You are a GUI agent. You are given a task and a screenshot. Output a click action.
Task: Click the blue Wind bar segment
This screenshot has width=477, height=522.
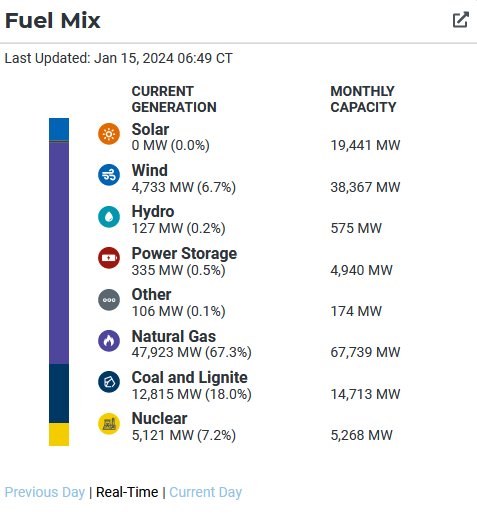pyautogui.click(x=59, y=129)
